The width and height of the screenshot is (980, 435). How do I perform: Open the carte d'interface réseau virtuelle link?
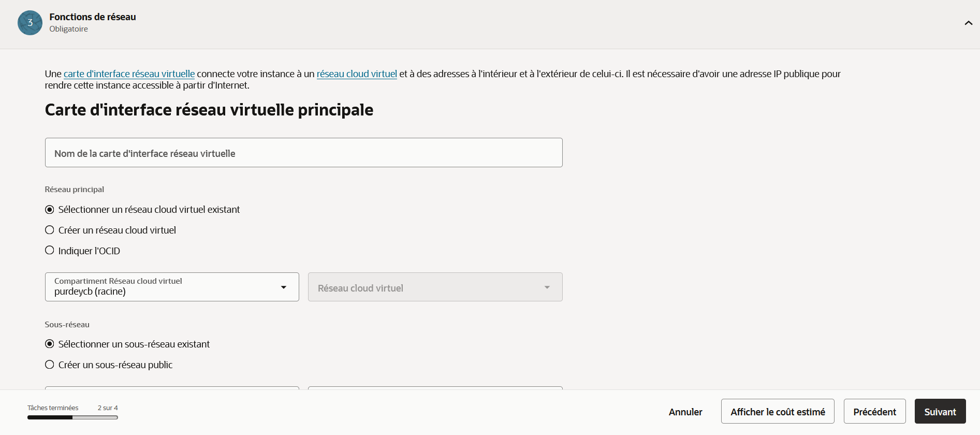point(129,74)
